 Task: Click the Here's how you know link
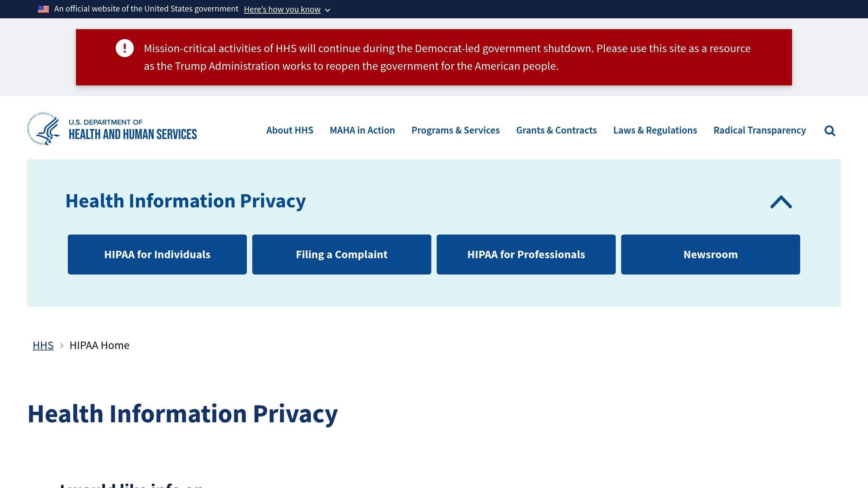[x=282, y=9]
